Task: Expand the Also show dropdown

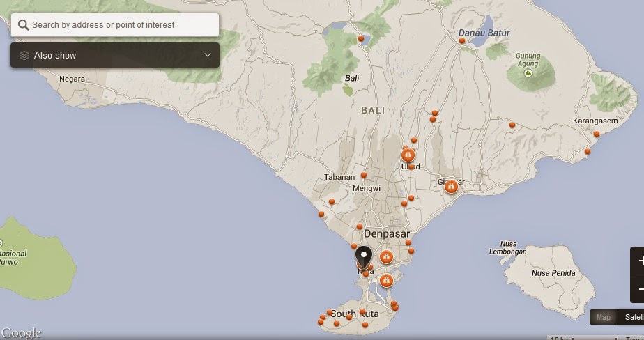Action: 114,55
